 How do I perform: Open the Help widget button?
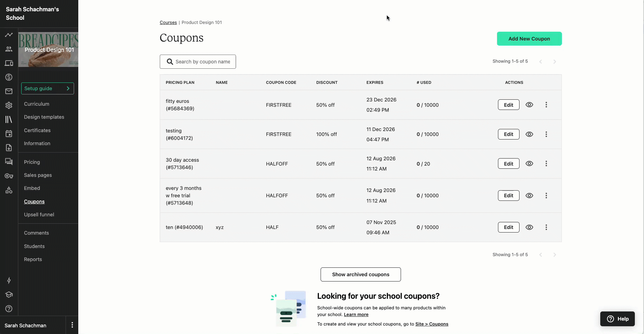pyautogui.click(x=618, y=319)
